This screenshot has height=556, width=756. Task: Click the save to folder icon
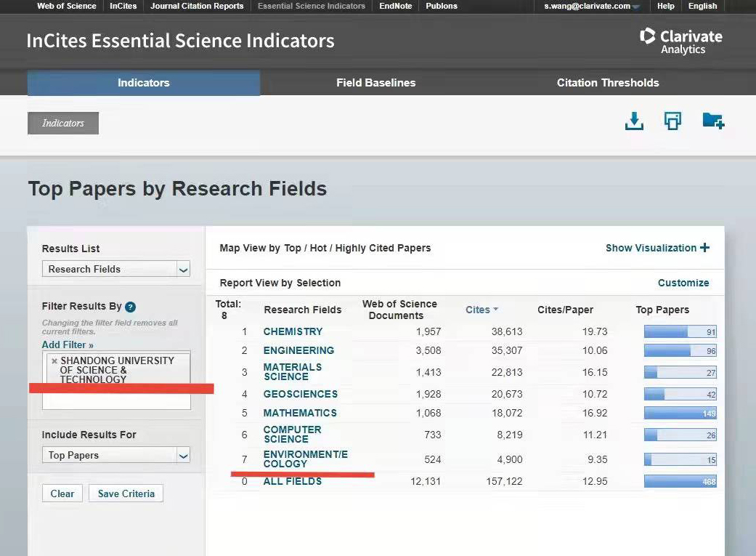pyautogui.click(x=712, y=121)
